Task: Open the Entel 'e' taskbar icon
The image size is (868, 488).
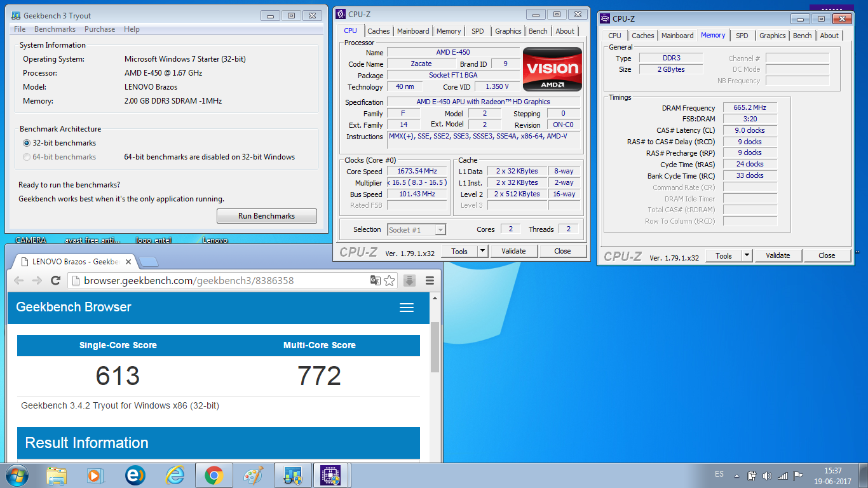Action: [x=134, y=475]
